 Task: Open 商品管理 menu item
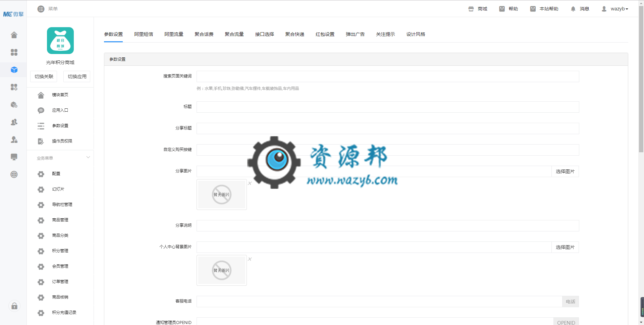(60, 220)
